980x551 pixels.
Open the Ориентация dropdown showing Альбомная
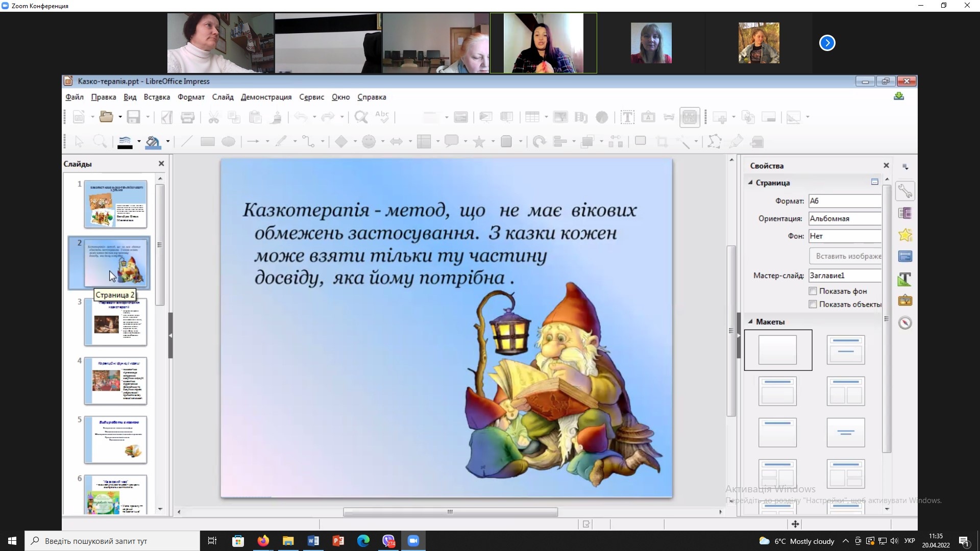[845, 218]
